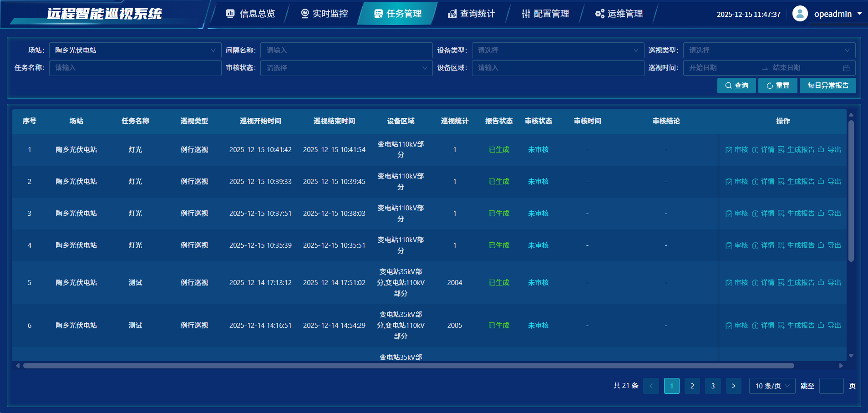This screenshot has height=413, width=868.
Task: Click the 跳至 page number input
Action: click(831, 386)
